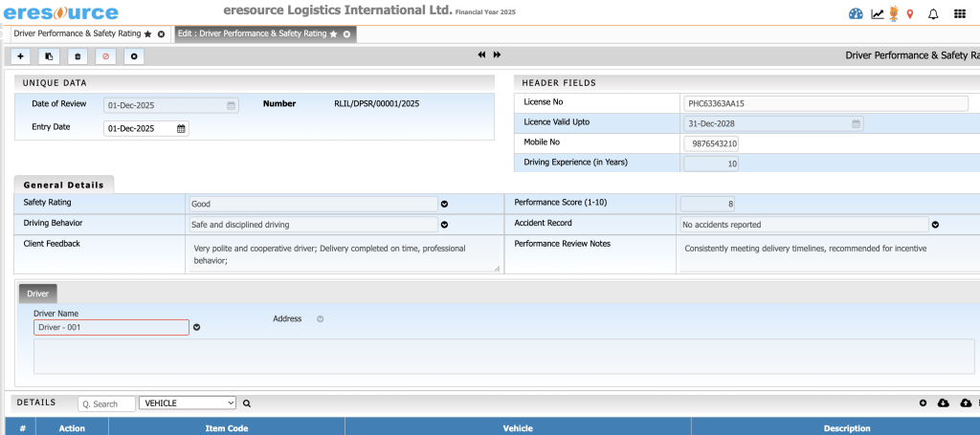Open the dashboard speedometer icon
980x435 pixels.
pyautogui.click(x=856, y=13)
